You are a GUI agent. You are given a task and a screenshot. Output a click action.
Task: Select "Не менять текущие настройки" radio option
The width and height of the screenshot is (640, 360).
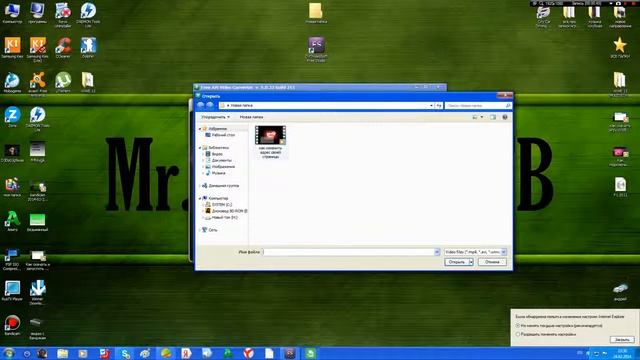518,326
